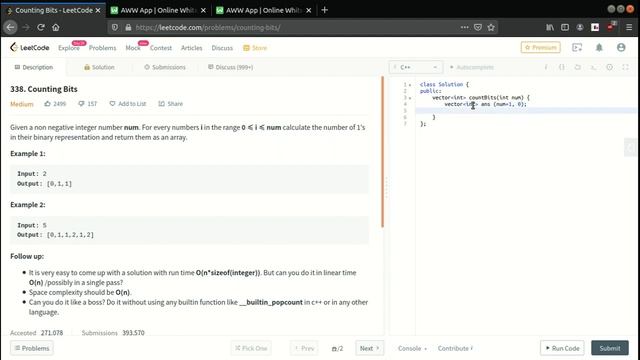Click the Medium difficulty label

tap(22, 104)
